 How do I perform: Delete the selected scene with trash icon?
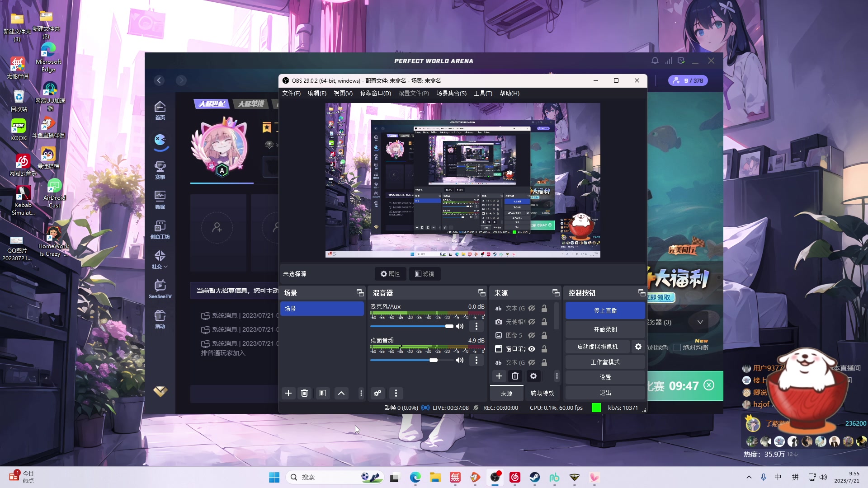(x=305, y=393)
